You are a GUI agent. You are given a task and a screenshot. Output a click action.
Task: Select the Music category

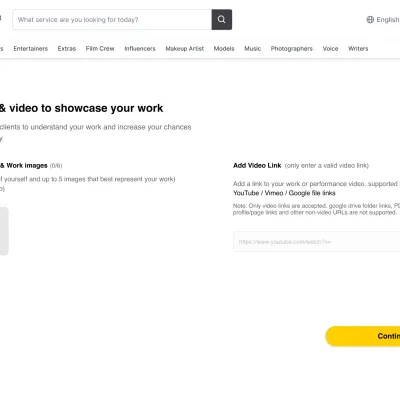pos(253,49)
